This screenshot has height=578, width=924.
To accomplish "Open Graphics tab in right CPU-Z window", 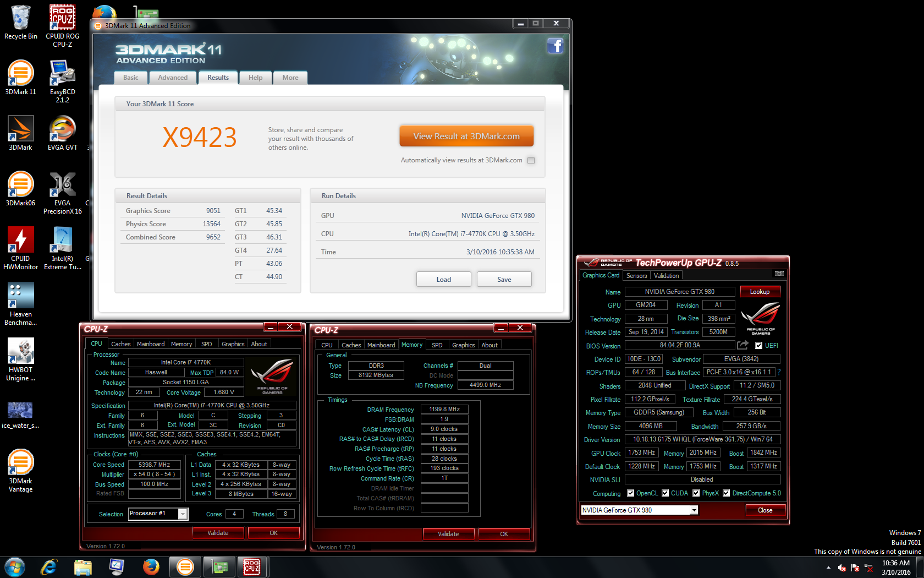I will [464, 345].
